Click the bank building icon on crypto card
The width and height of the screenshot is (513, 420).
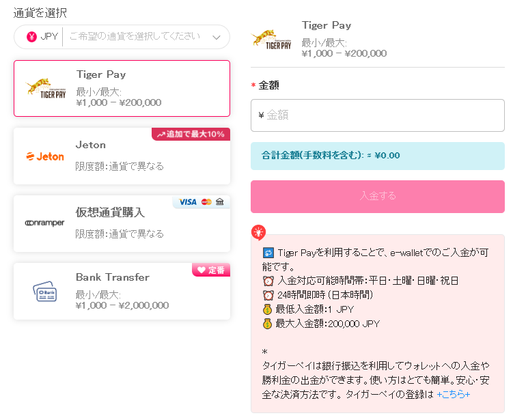click(219, 201)
